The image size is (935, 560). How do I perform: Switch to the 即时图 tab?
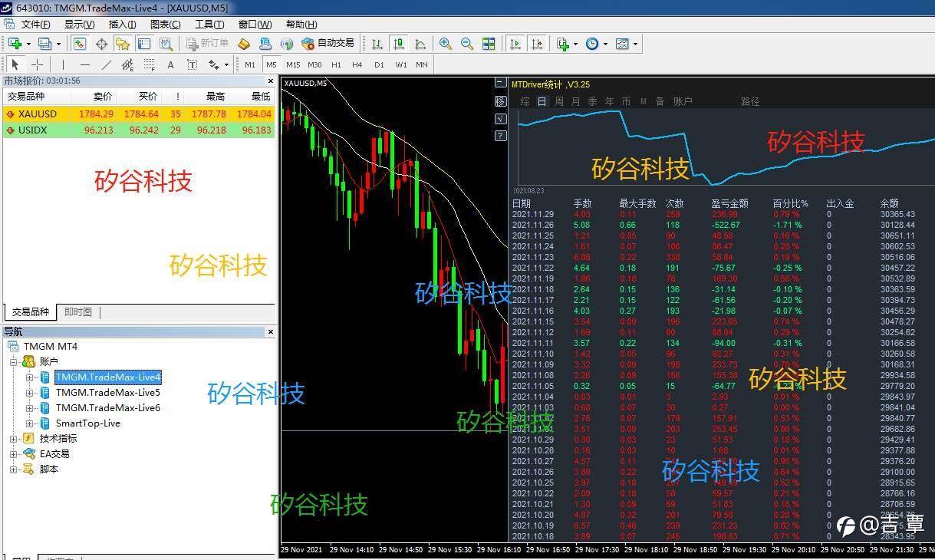point(78,312)
